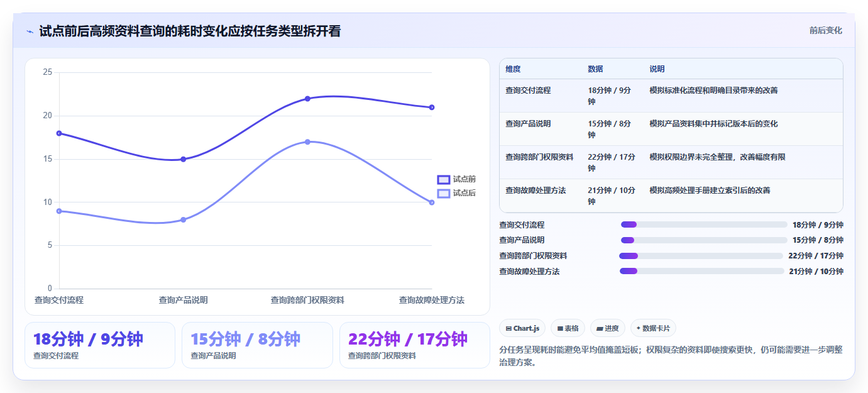Click the summary paragraph starting 分任务呈现耗时
The image size is (868, 393).
pyautogui.click(x=671, y=356)
